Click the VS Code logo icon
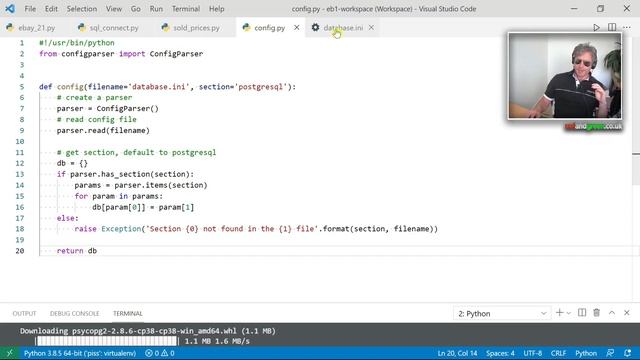 10,8
